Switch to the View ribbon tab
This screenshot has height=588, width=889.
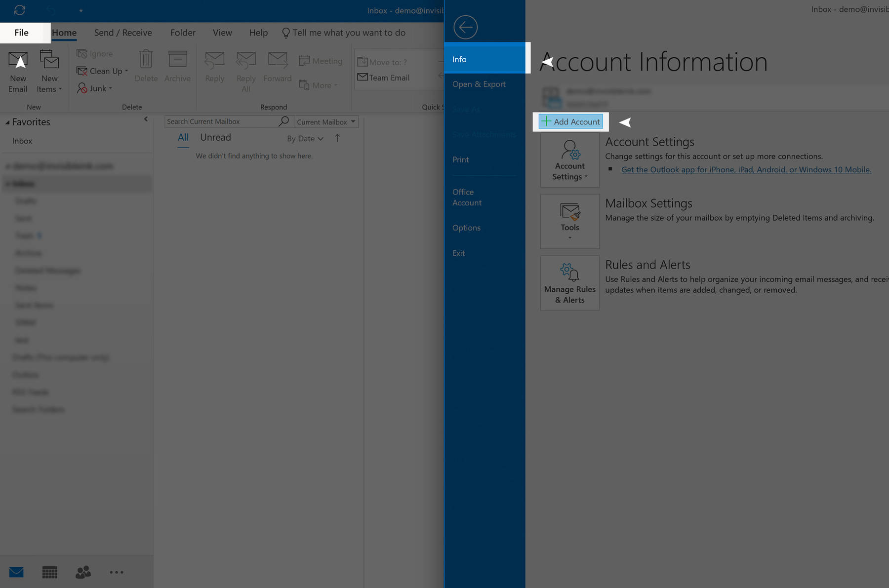(x=222, y=33)
